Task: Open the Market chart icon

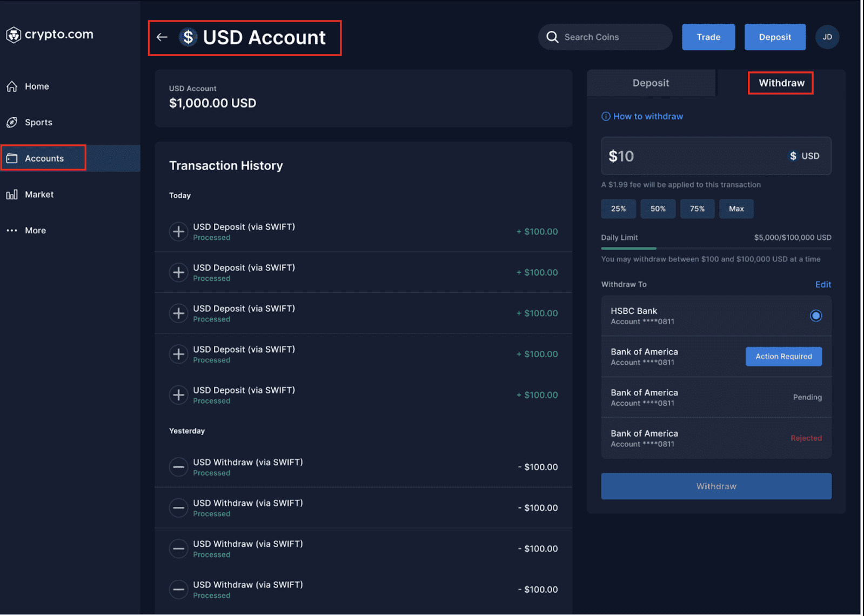Action: pos(12,195)
